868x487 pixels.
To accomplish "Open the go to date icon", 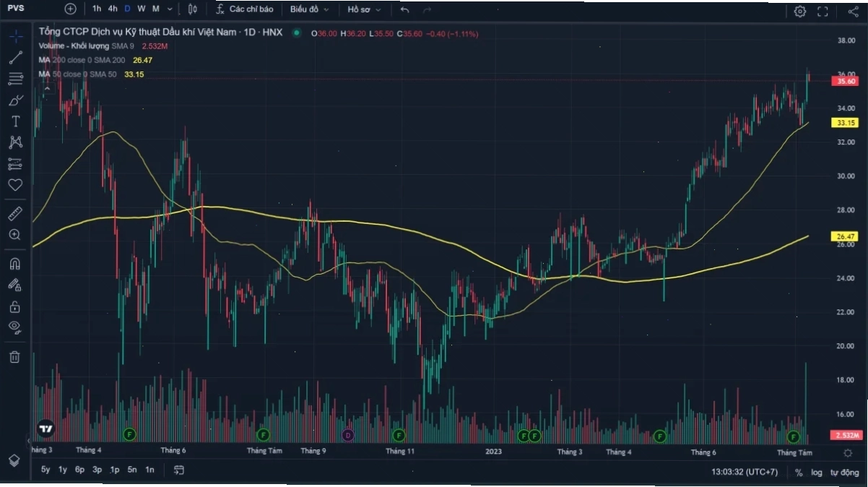I will point(179,470).
